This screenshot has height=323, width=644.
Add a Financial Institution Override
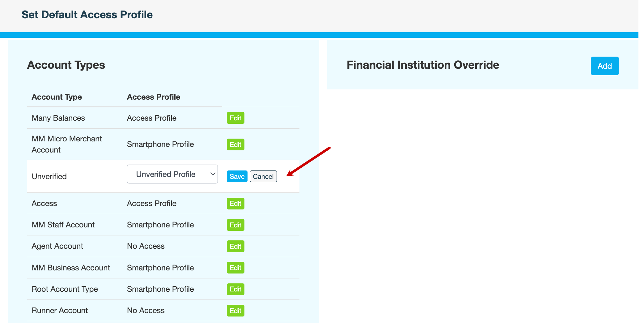point(604,66)
